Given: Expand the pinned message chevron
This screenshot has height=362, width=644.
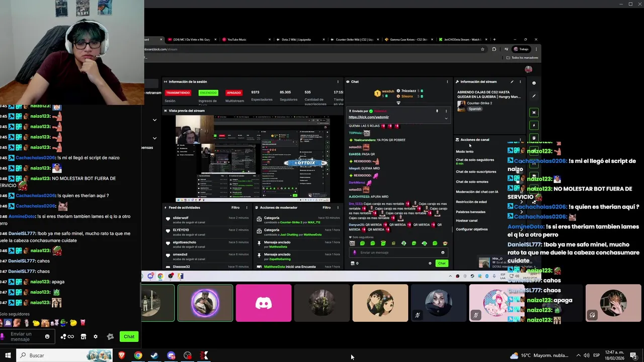Looking at the screenshot, I should 446,118.
